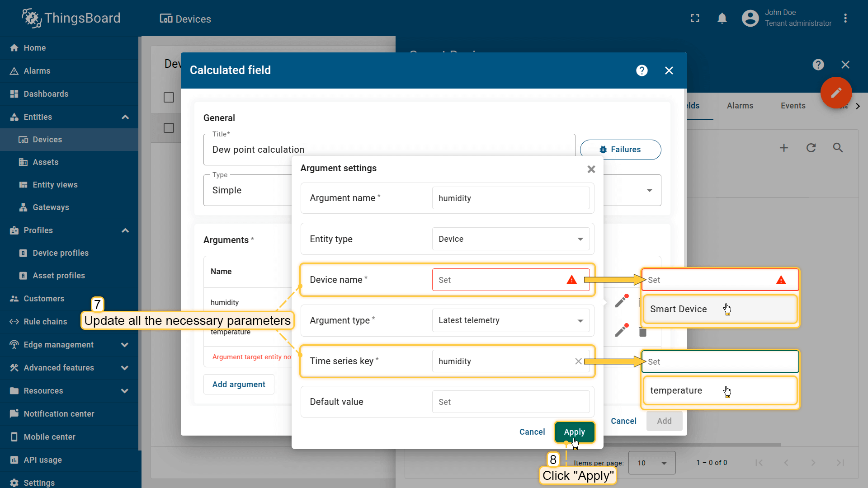This screenshot has height=488, width=868.
Task: Click the plus icon to add item
Action: (784, 148)
